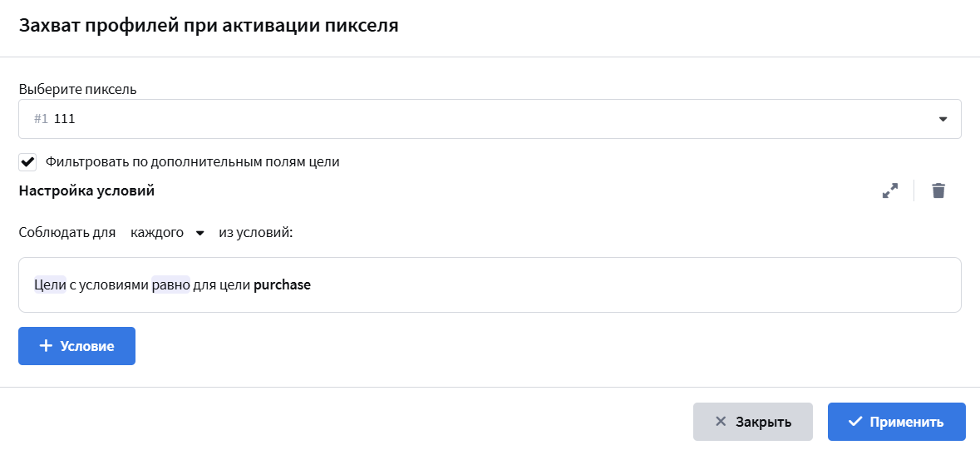Apply settings with the Применить button

pyautogui.click(x=897, y=421)
